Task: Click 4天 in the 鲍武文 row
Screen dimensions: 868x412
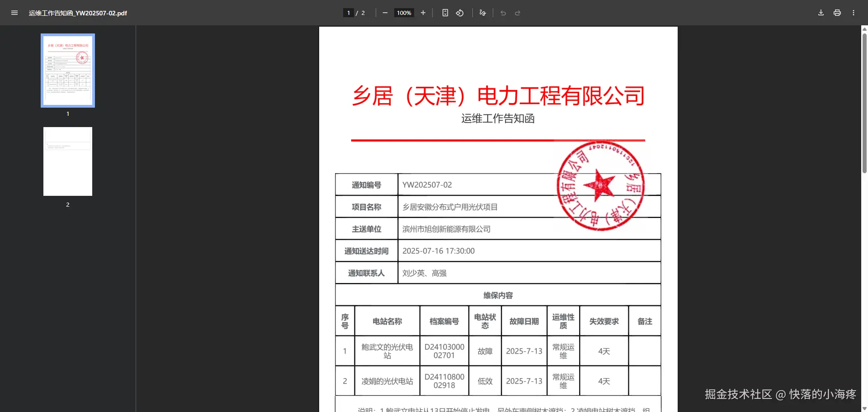Action: pos(604,351)
